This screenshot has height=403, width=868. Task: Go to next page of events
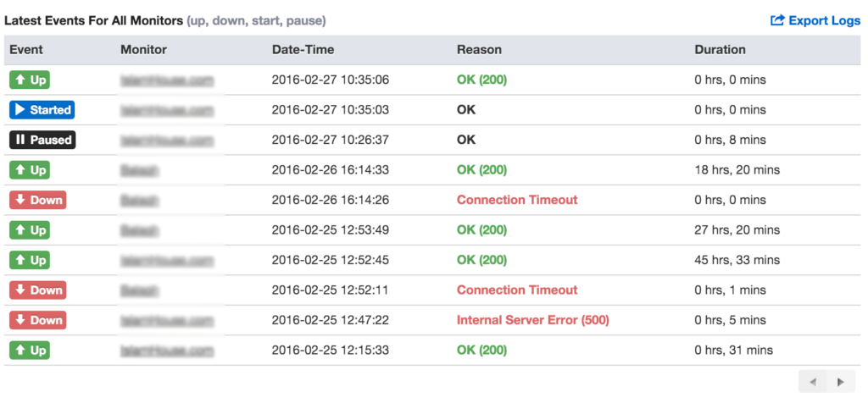841,382
